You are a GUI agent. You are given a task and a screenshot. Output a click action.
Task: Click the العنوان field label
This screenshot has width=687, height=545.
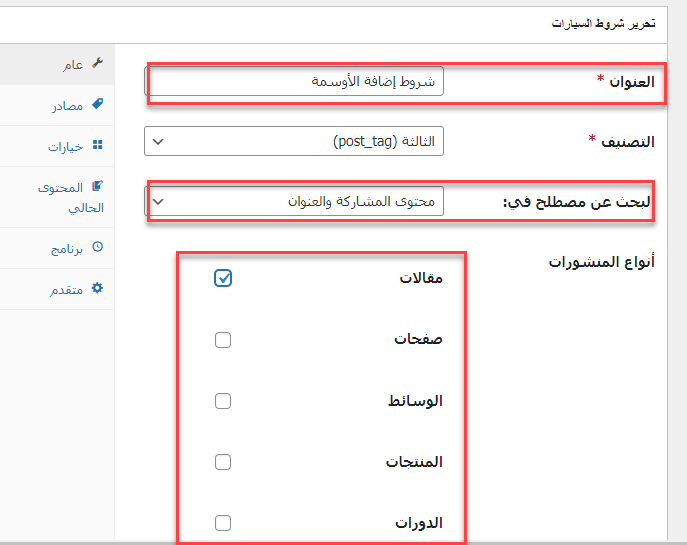[x=632, y=81]
